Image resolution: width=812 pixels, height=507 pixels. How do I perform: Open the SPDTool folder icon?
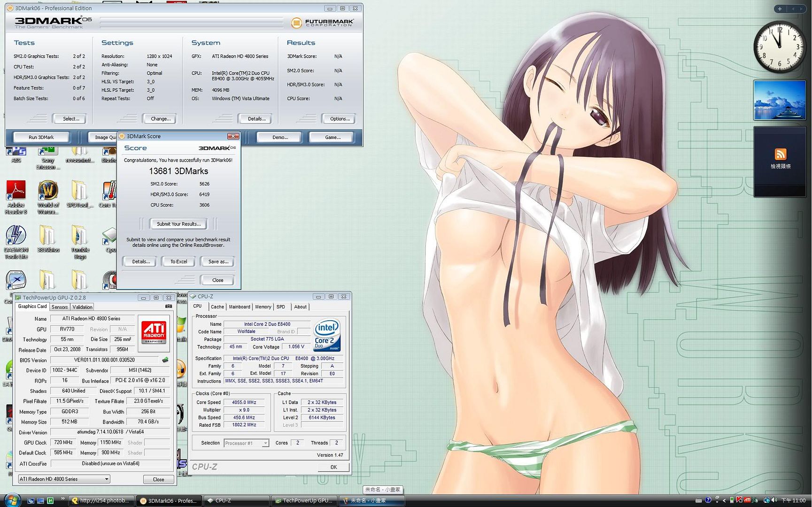point(80,194)
